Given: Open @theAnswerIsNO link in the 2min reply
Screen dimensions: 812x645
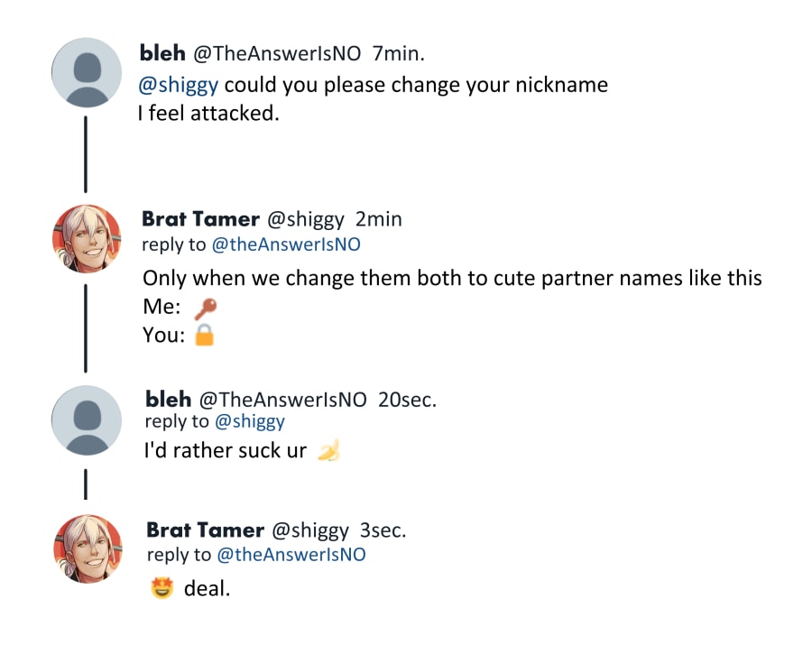Looking at the screenshot, I should pyautogui.click(x=285, y=244).
